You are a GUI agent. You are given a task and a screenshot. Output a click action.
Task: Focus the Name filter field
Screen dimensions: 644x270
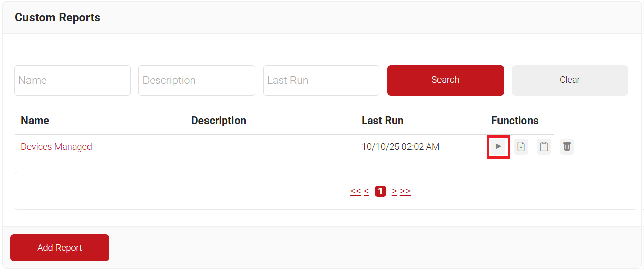tap(72, 80)
